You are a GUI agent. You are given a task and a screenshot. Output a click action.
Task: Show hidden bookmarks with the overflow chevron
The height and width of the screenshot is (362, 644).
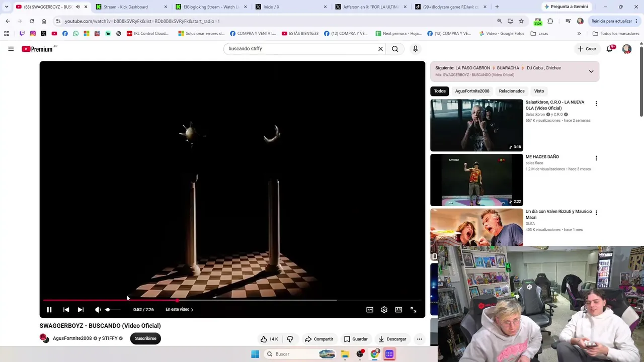click(x=579, y=34)
